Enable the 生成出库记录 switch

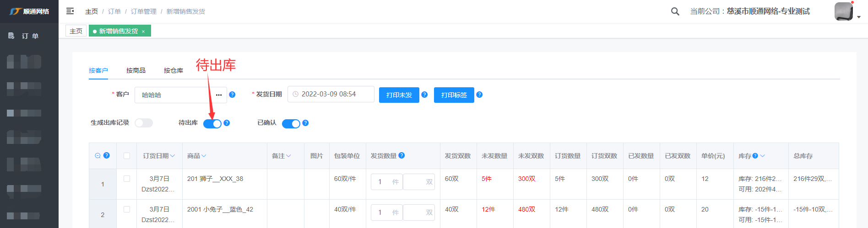click(144, 123)
